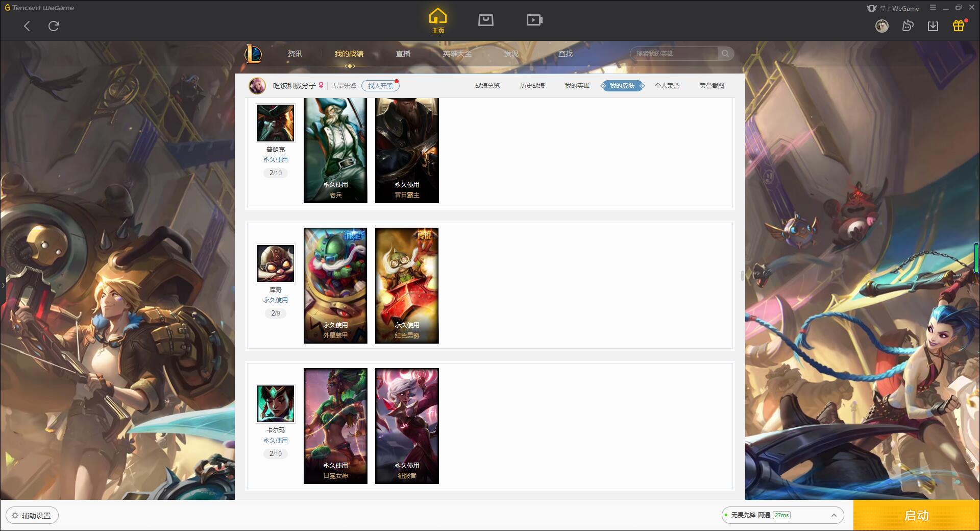Viewport: 980px width, 531px height.
Task: Open the 红色男爵 skin card
Action: tap(407, 285)
